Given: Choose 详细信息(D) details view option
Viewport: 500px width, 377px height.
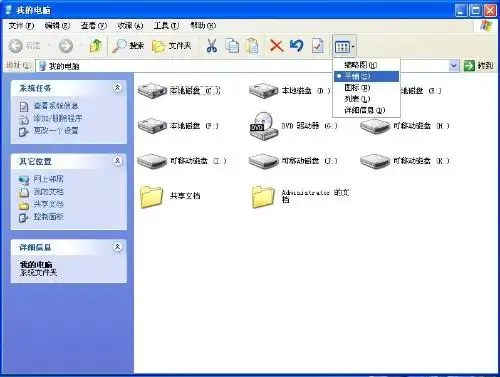Looking at the screenshot, I should coord(366,110).
